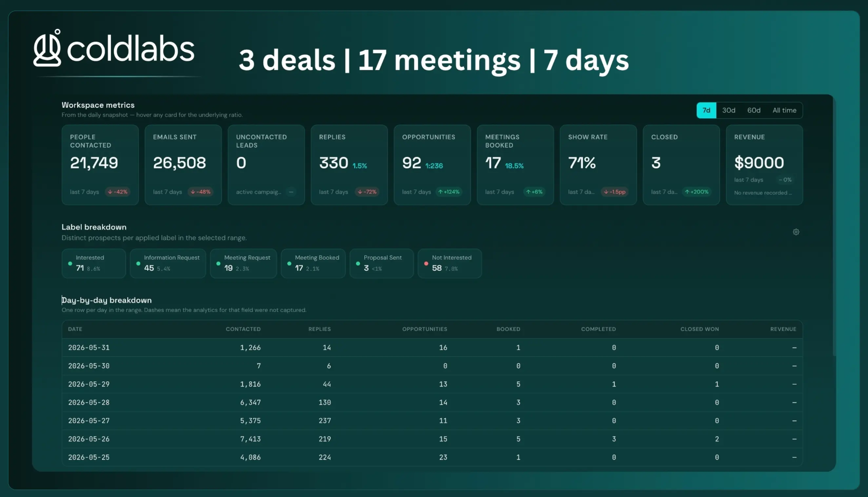Click the OPPORTUNITIES column header
The width and height of the screenshot is (868, 497).
coord(424,329)
